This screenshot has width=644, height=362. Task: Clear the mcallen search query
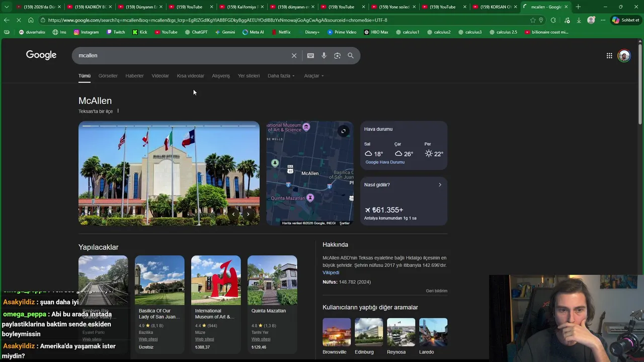pyautogui.click(x=294, y=56)
